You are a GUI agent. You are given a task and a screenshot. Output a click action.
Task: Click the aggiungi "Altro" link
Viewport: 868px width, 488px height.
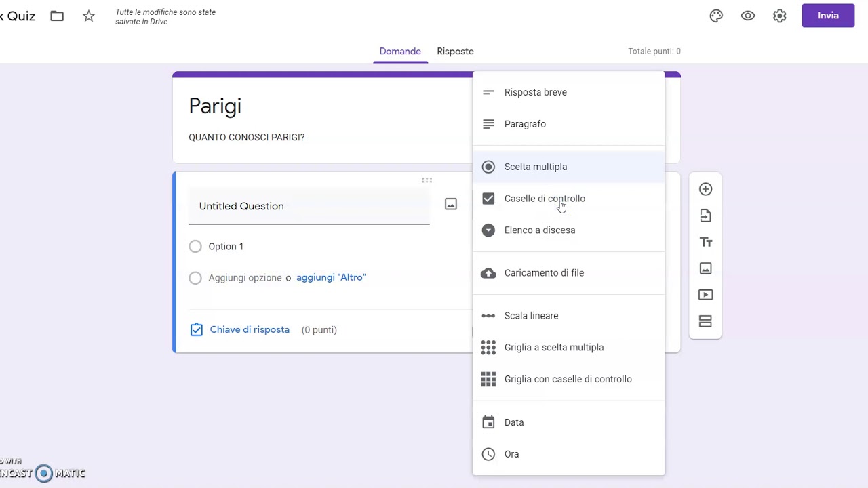click(x=331, y=277)
